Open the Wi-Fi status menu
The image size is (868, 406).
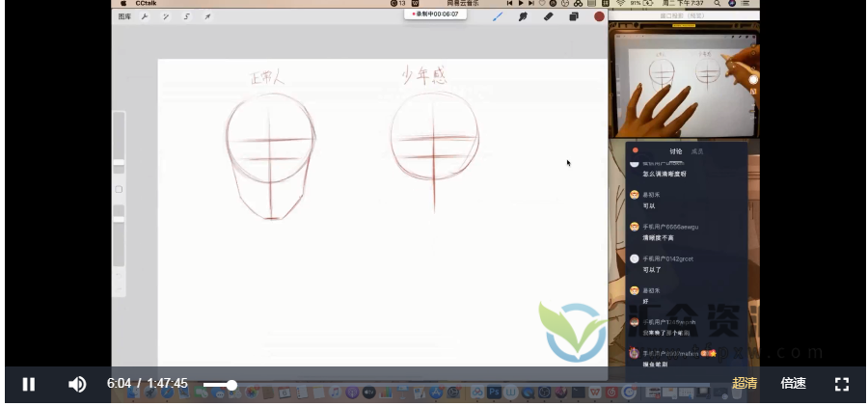(x=620, y=3)
